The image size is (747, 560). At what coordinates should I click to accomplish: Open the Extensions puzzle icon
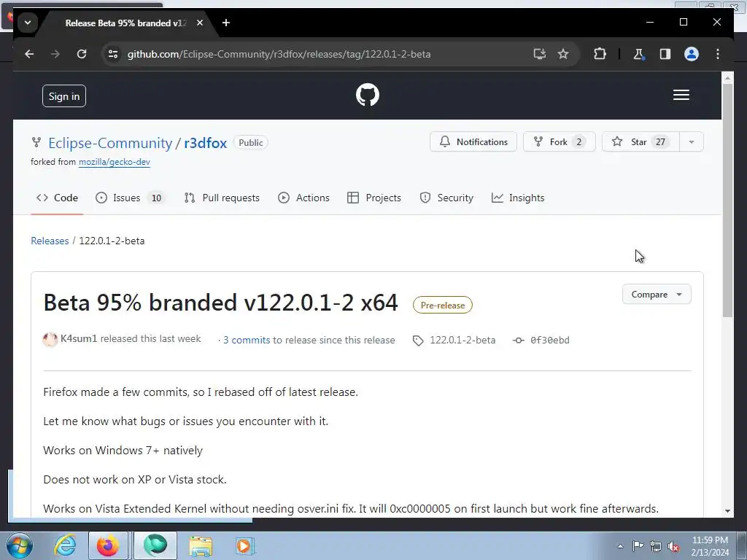600,54
